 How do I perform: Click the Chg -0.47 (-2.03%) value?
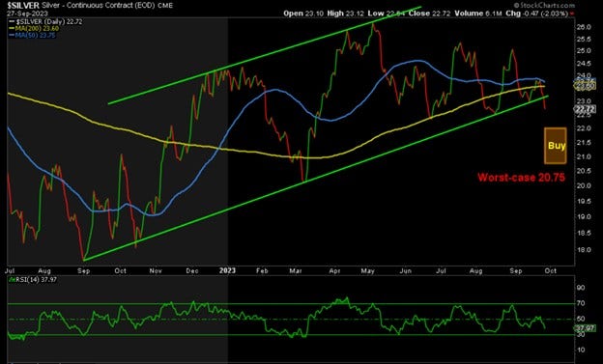pyautogui.click(x=536, y=14)
